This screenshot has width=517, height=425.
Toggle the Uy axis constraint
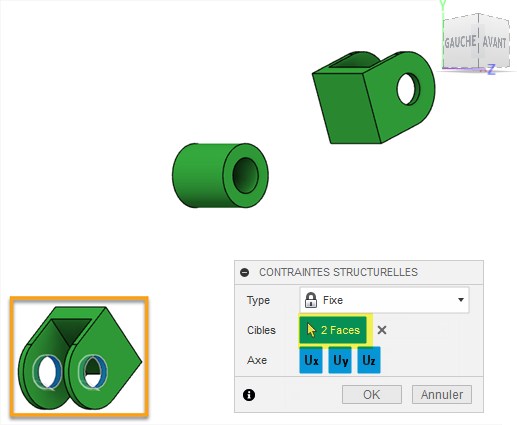click(x=340, y=360)
